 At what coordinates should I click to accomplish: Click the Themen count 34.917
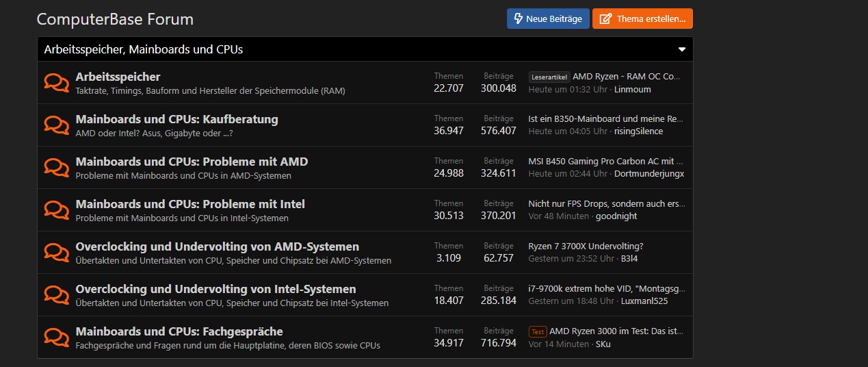coord(449,343)
